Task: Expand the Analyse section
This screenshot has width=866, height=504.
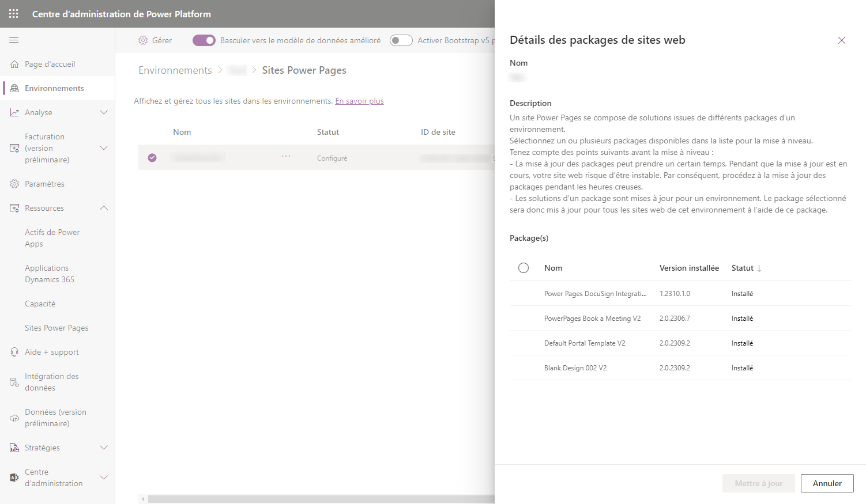Action: point(104,112)
